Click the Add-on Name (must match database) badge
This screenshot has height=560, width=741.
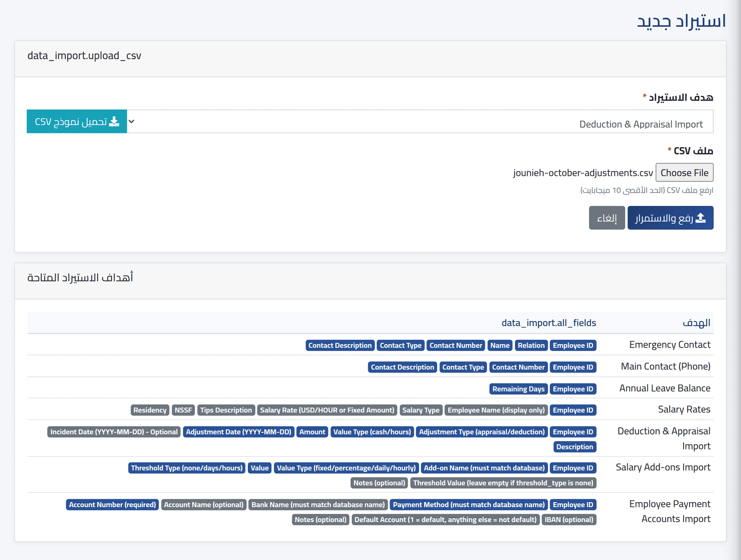pos(484,468)
